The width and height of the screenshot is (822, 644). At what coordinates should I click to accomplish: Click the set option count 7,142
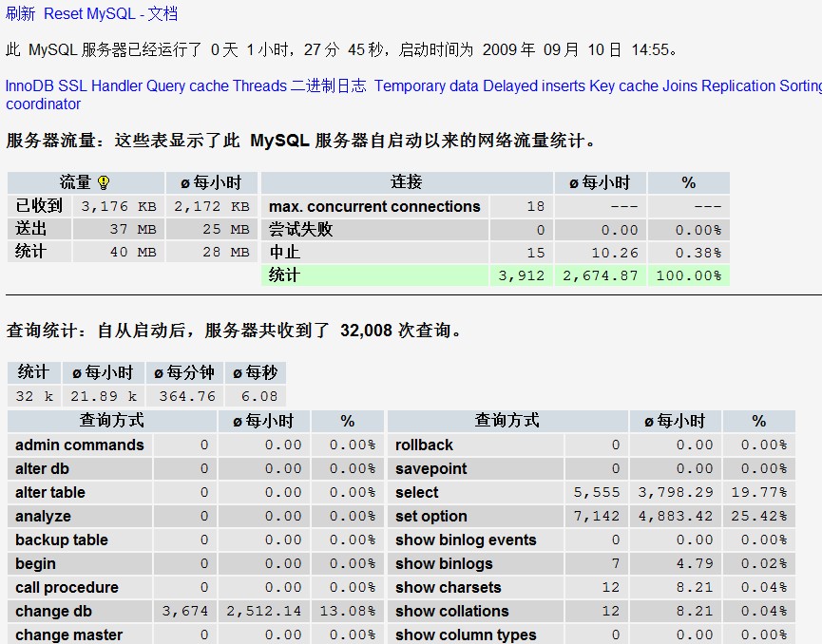click(597, 516)
